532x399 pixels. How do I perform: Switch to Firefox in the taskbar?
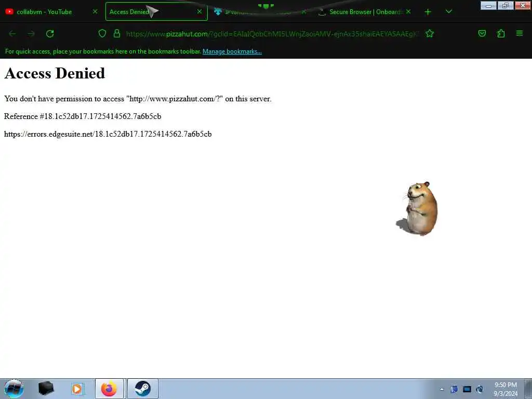click(110, 389)
